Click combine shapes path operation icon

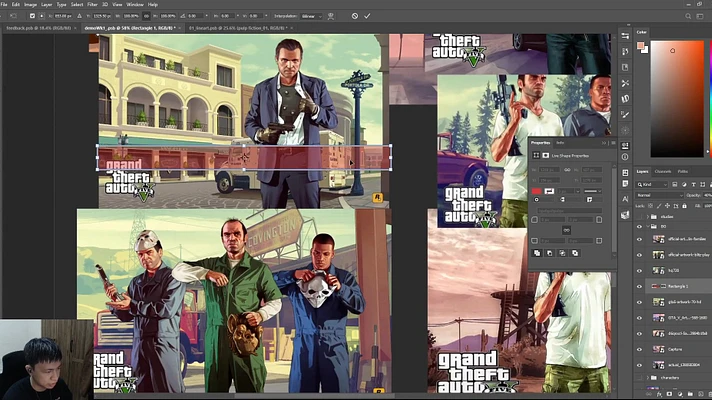(537, 253)
